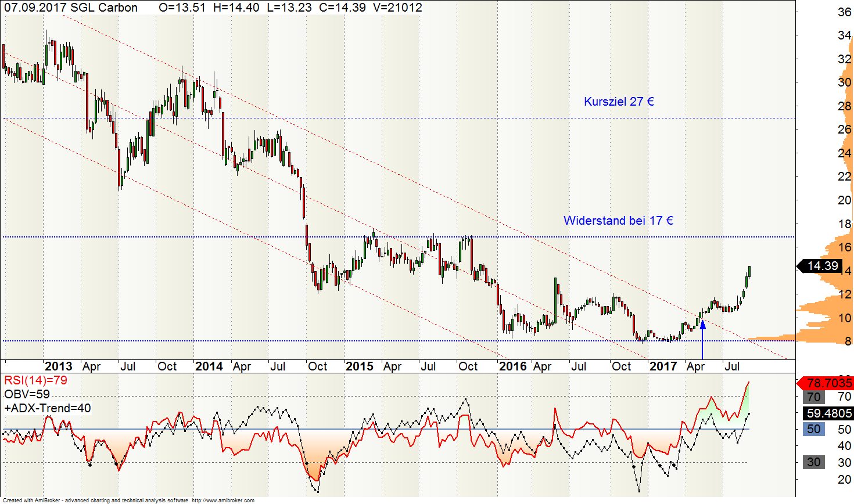The width and height of the screenshot is (854, 504).
Task: Select the open value "O=13.51"
Action: 183,8
